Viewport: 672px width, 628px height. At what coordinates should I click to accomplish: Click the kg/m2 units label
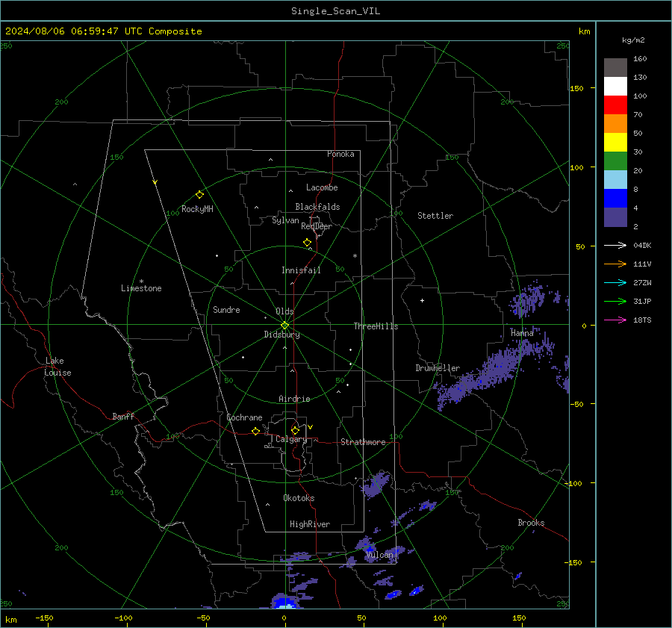[633, 40]
